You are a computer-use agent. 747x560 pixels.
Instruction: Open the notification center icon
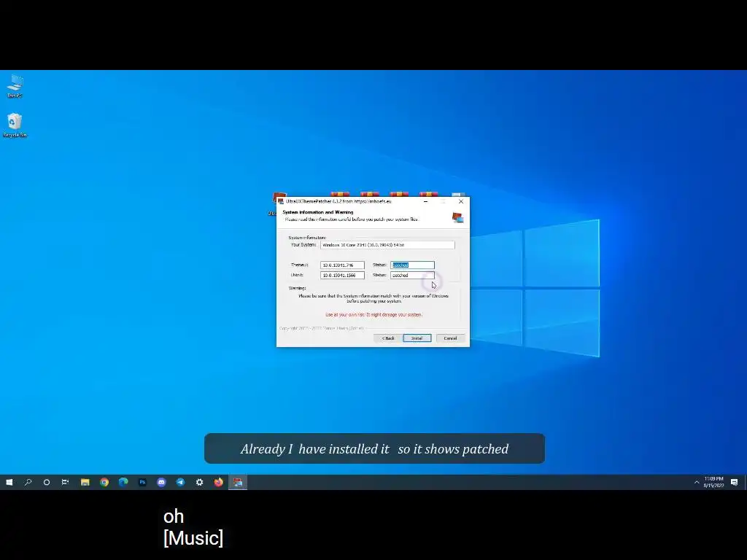pyautogui.click(x=734, y=483)
